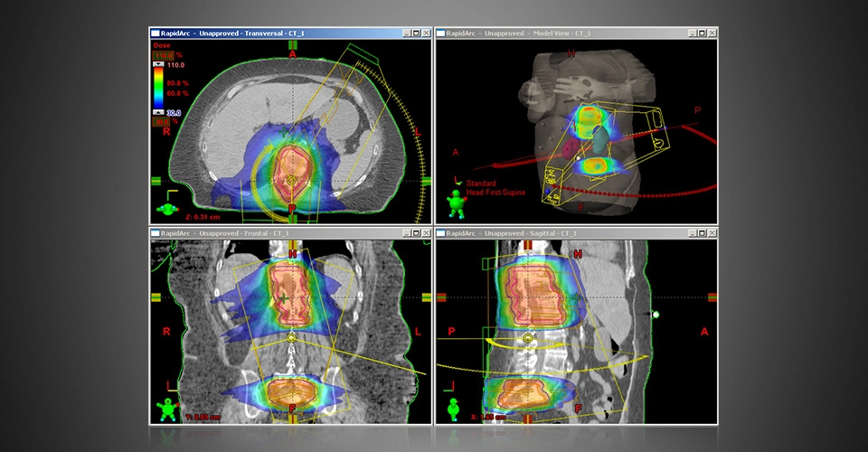Click the orientation figure in the Sagittal view
The height and width of the screenshot is (452, 868).
454,409
